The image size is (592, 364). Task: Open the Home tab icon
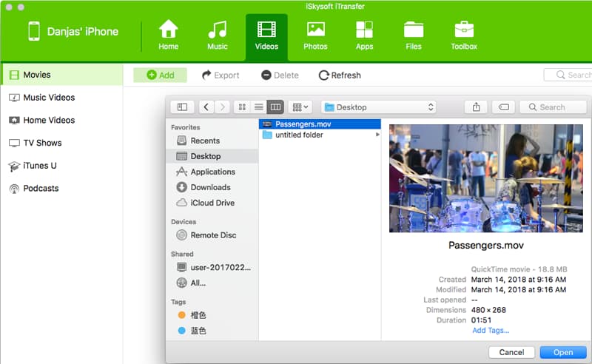coord(168,30)
